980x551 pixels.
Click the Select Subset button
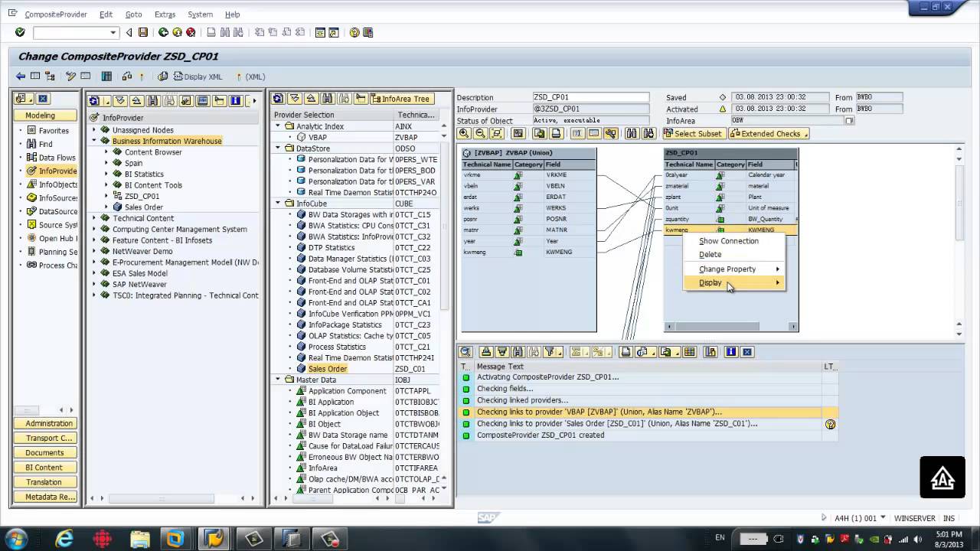click(693, 133)
